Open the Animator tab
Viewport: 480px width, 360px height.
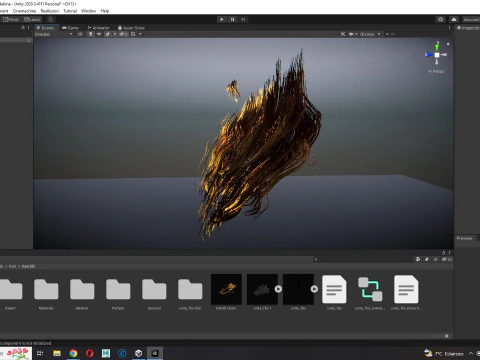98,28
